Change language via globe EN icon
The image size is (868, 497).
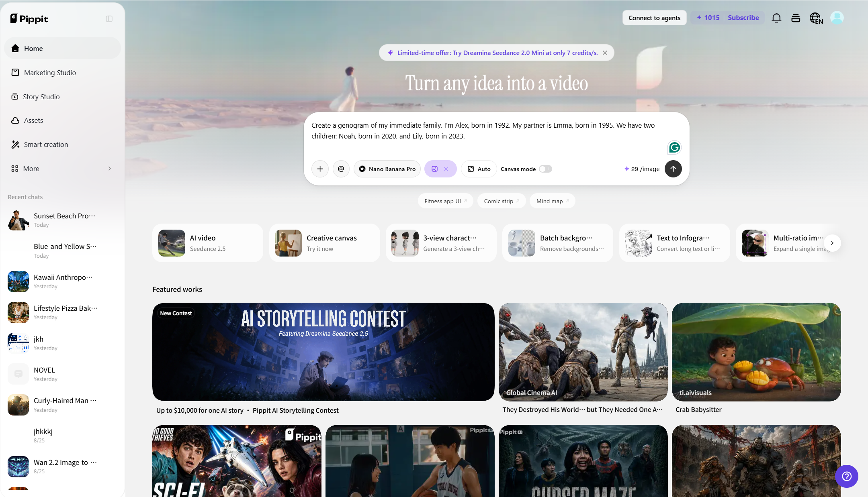tap(816, 18)
